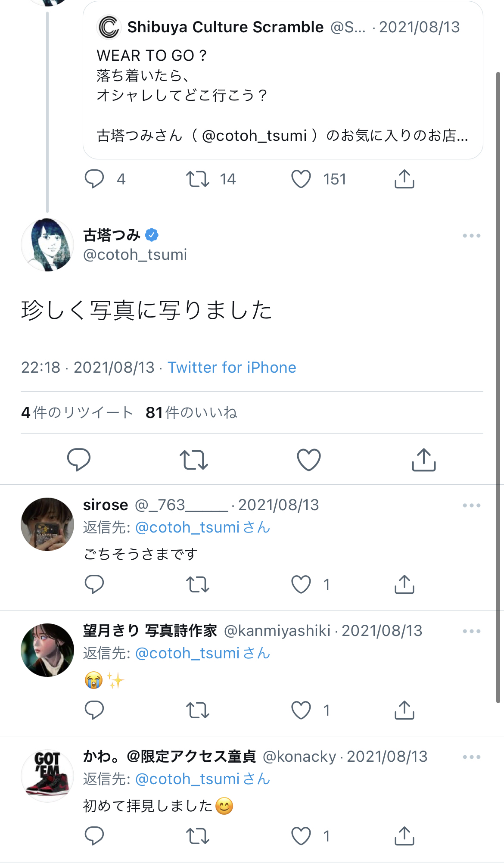Share the reply from konacky

tap(404, 836)
